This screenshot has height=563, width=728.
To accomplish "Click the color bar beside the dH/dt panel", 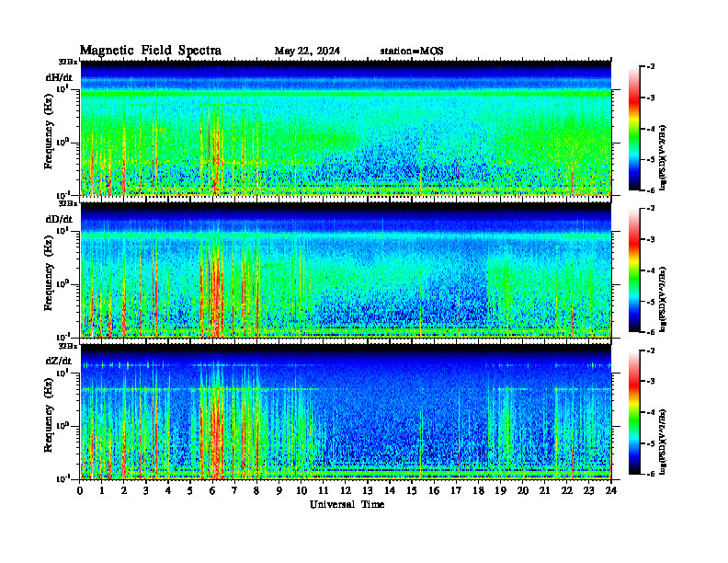I will 634,128.
